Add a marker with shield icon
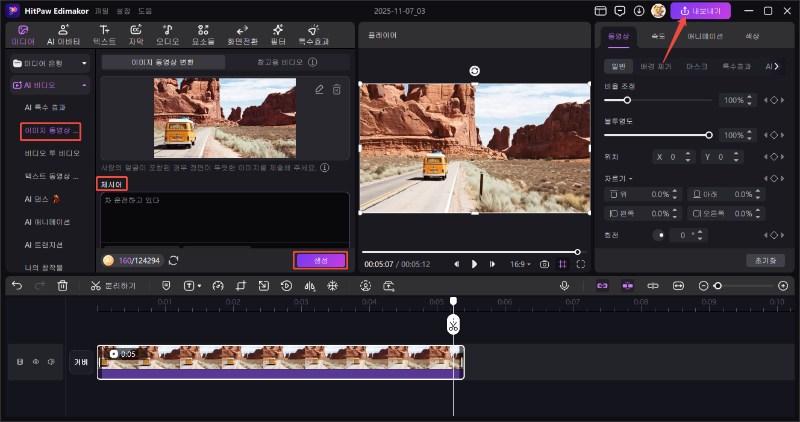Viewport: 800px width, 422px height. pyautogui.click(x=166, y=286)
